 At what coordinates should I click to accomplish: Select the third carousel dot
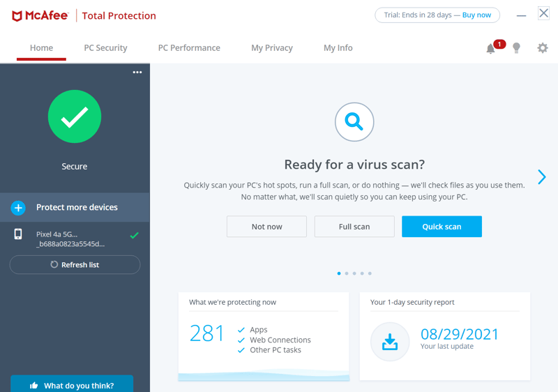354,273
